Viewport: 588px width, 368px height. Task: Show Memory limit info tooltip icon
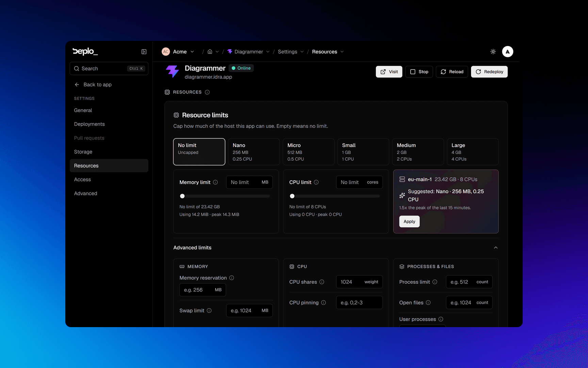click(x=215, y=182)
